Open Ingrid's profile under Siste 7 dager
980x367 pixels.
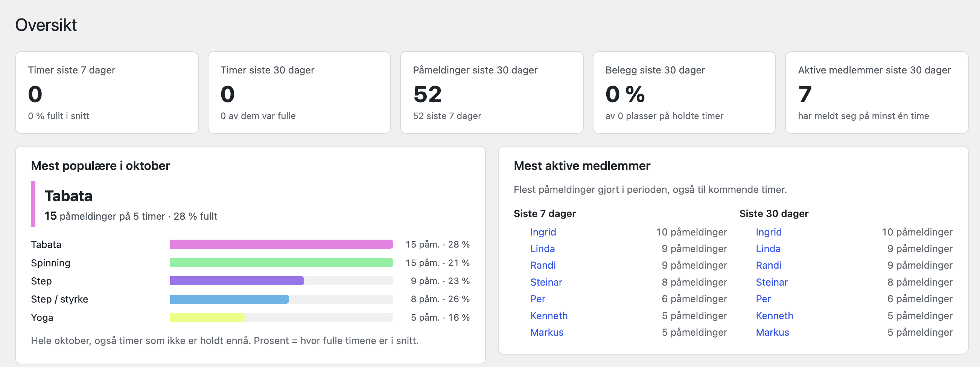543,232
